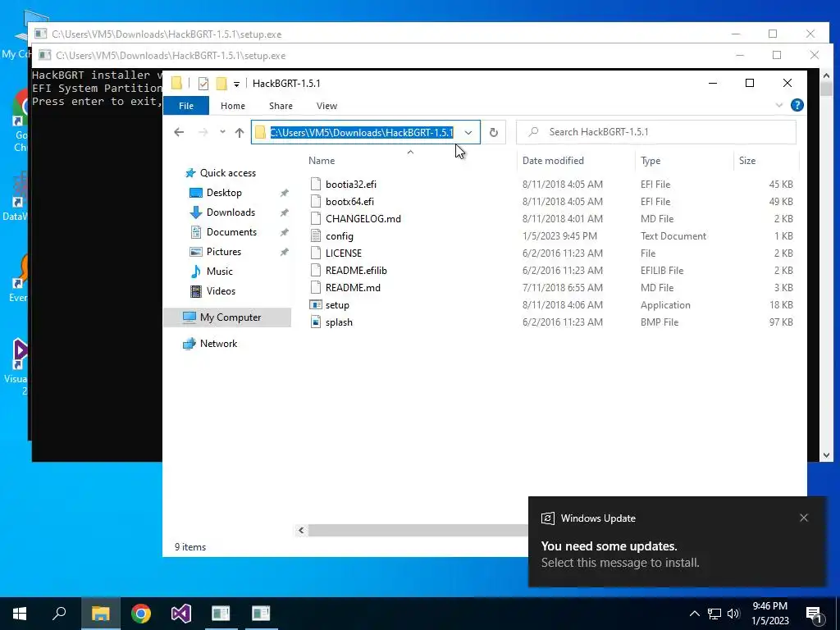Dismiss the Windows Update notification
Viewport: 840px width, 630px height.
804,518
